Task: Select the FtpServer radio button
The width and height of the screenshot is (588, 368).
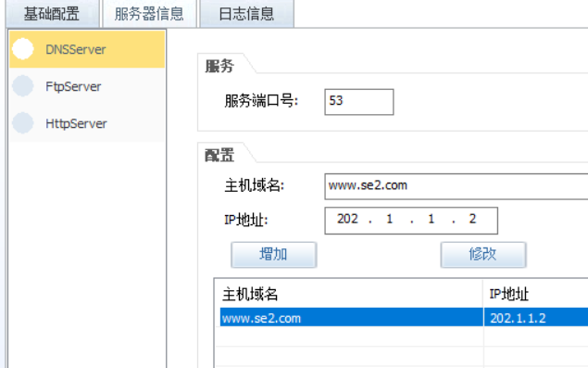Action: point(23,86)
